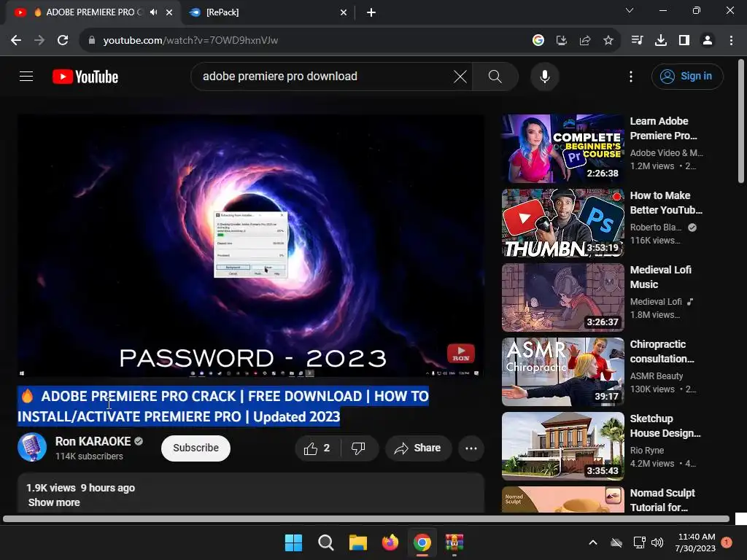The image size is (747, 560).
Task: Bookmark this page with the star icon
Action: tap(608, 41)
